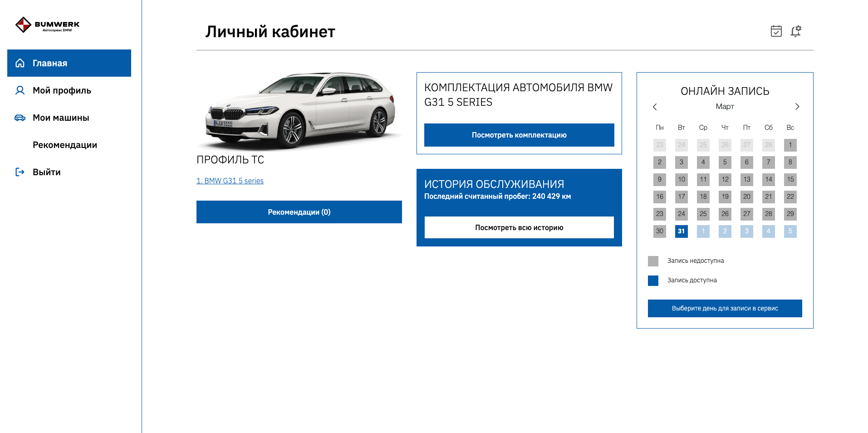Open the calendar check icon in header
The height and width of the screenshot is (433, 868).
tap(776, 31)
